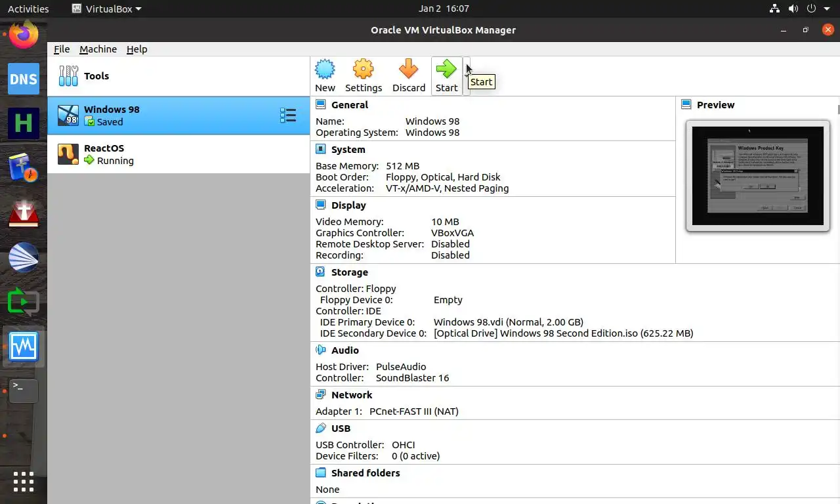Click the Preview section icon
The image size is (840, 504).
(686, 104)
